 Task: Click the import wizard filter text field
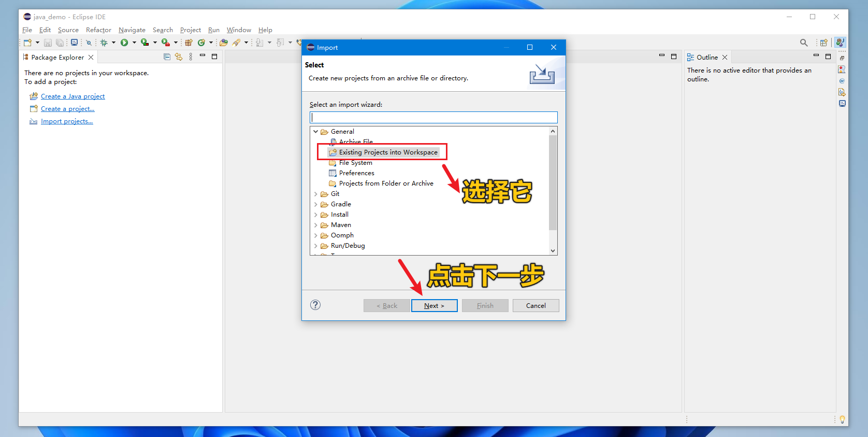(433, 118)
